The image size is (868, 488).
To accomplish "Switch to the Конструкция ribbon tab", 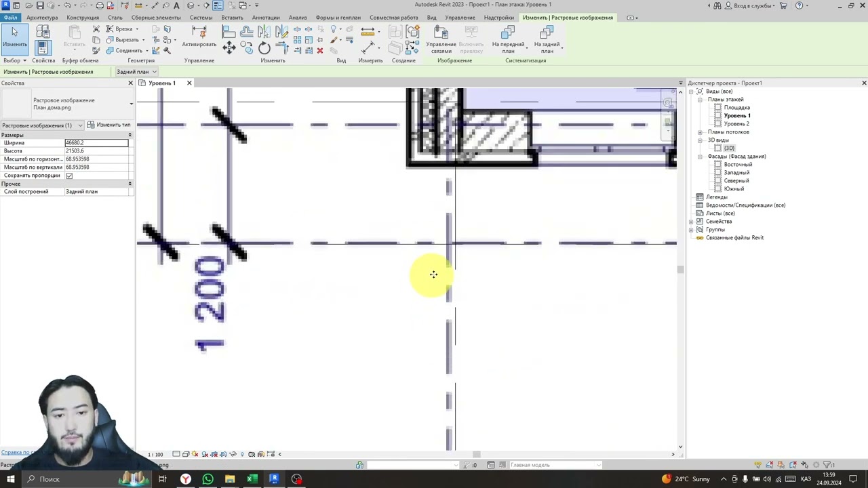I will coord(83,18).
